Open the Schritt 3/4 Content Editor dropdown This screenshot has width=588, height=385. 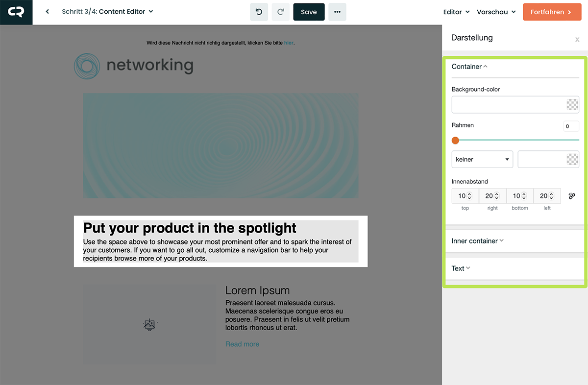click(x=107, y=12)
